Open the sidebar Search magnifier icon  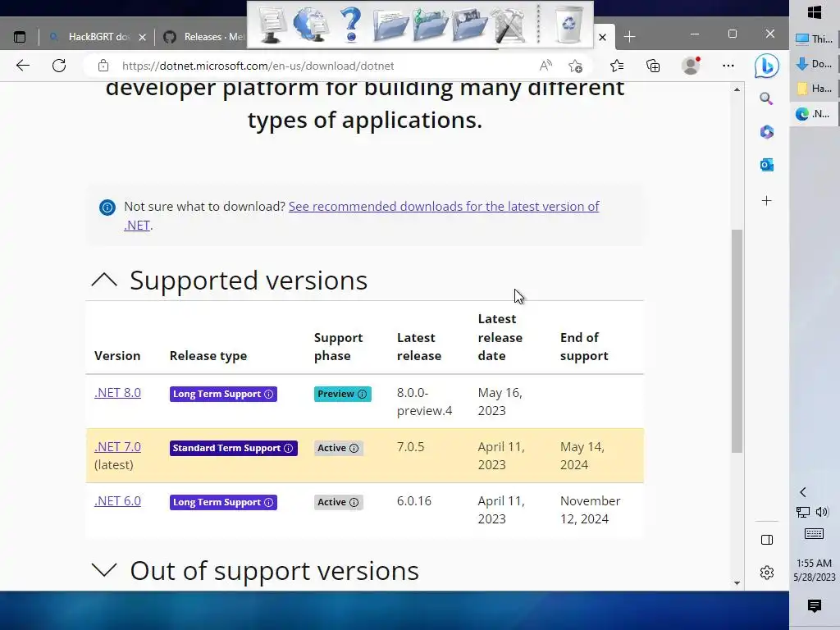click(x=767, y=98)
